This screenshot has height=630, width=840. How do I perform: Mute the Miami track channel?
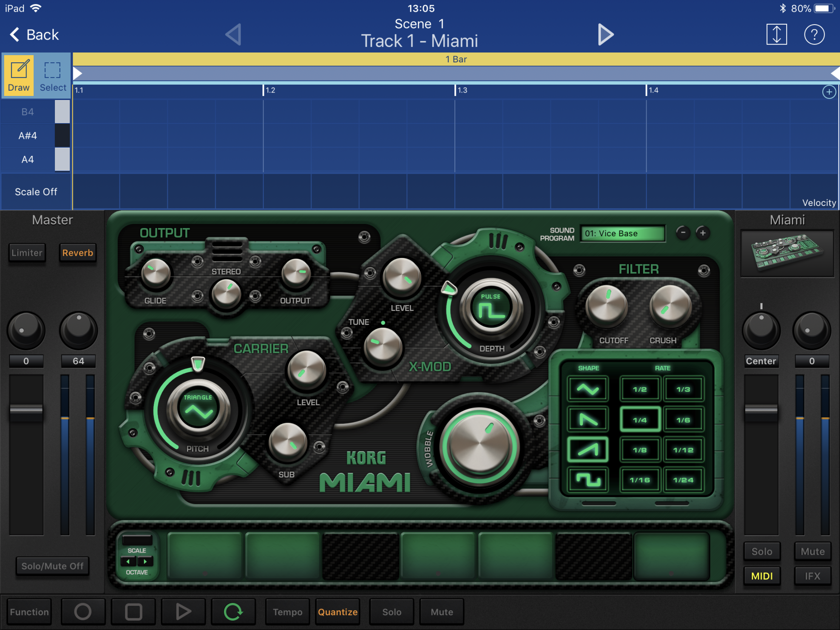click(x=813, y=551)
